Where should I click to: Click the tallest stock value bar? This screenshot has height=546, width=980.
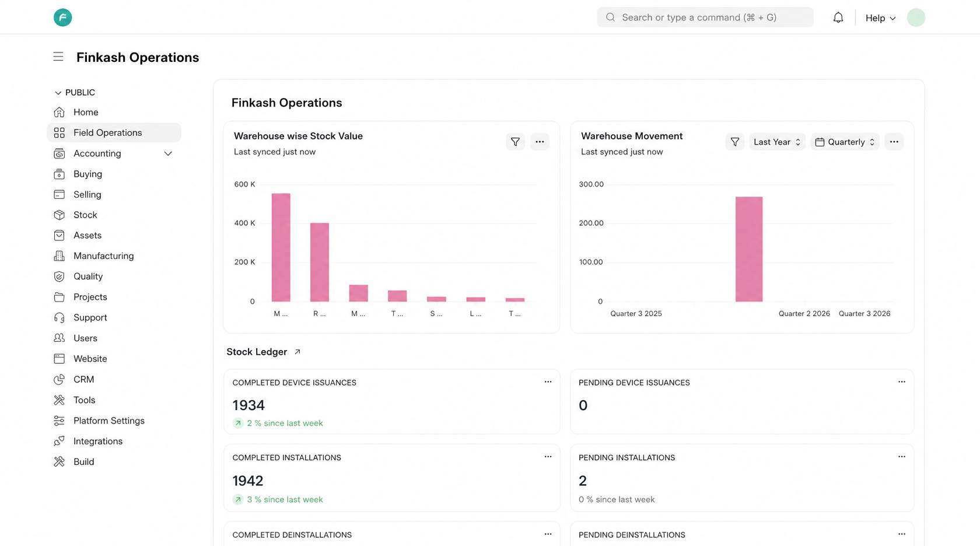281,247
